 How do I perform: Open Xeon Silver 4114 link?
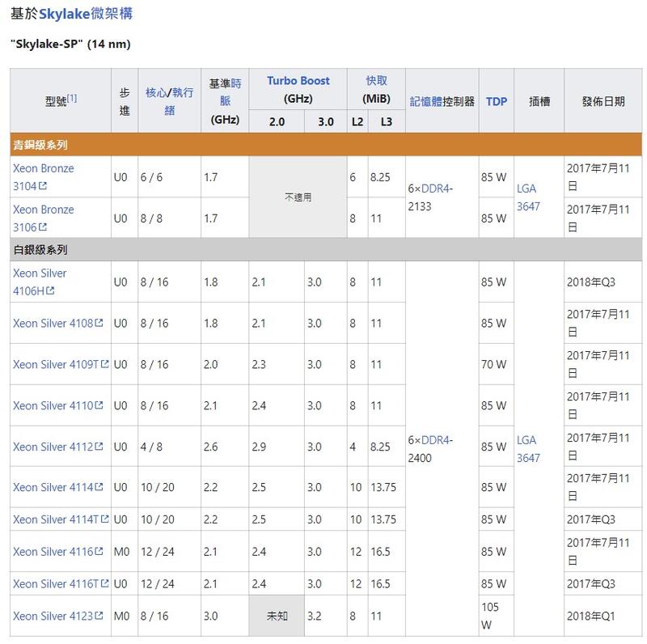(x=53, y=487)
